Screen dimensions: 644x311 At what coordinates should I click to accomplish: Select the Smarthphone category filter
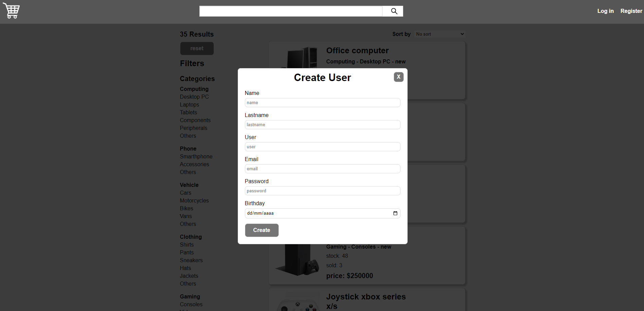[196, 156]
